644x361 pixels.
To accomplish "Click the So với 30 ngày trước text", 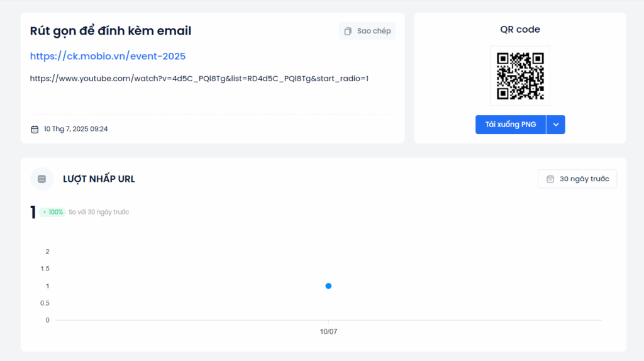I will (99, 213).
